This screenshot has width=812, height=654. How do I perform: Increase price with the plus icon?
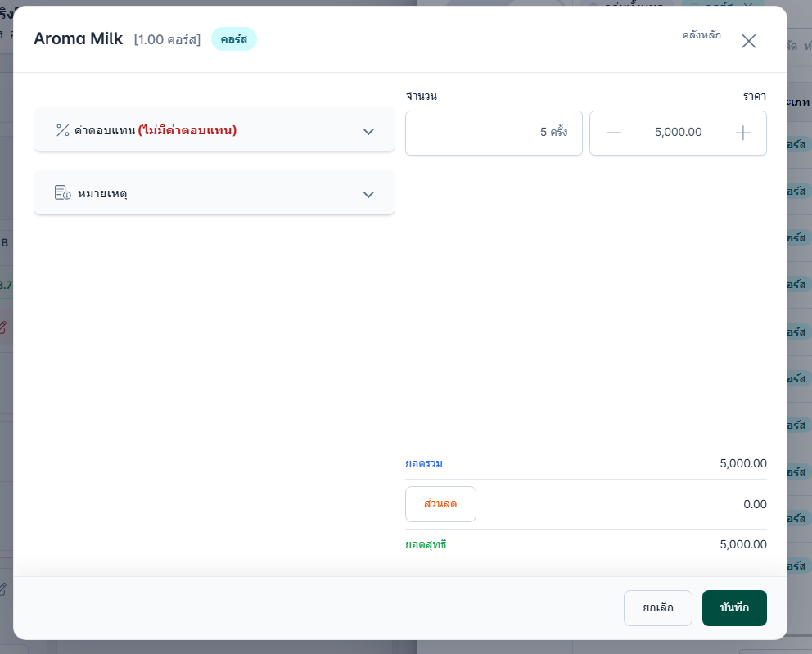pos(742,133)
